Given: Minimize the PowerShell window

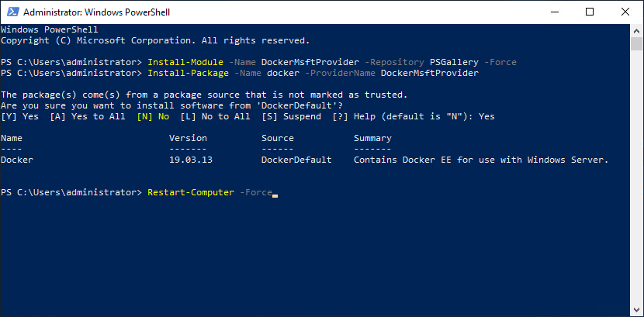Looking at the screenshot, I should pos(555,12).
